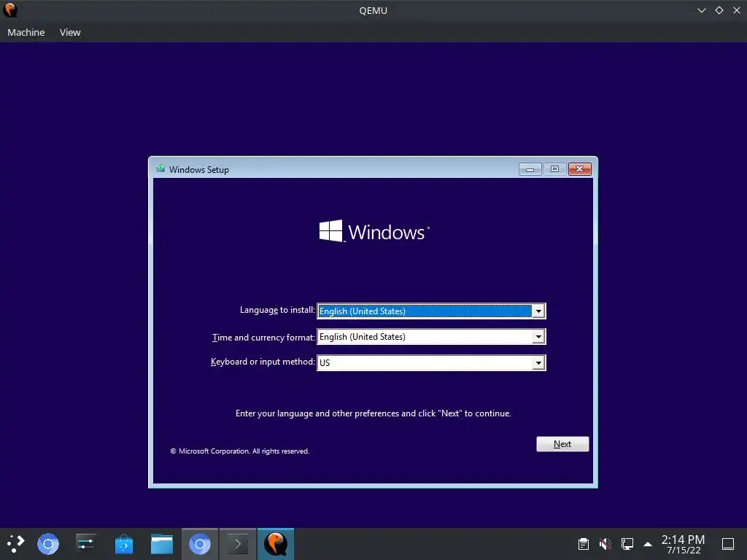Click the show desktop icon in taskbar
The image size is (747, 560).
pos(728,544)
